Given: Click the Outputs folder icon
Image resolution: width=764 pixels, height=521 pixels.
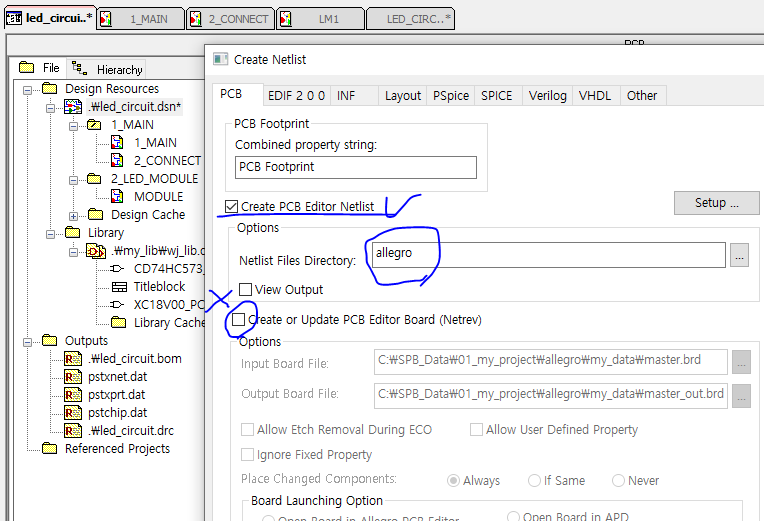Looking at the screenshot, I should coord(50,340).
